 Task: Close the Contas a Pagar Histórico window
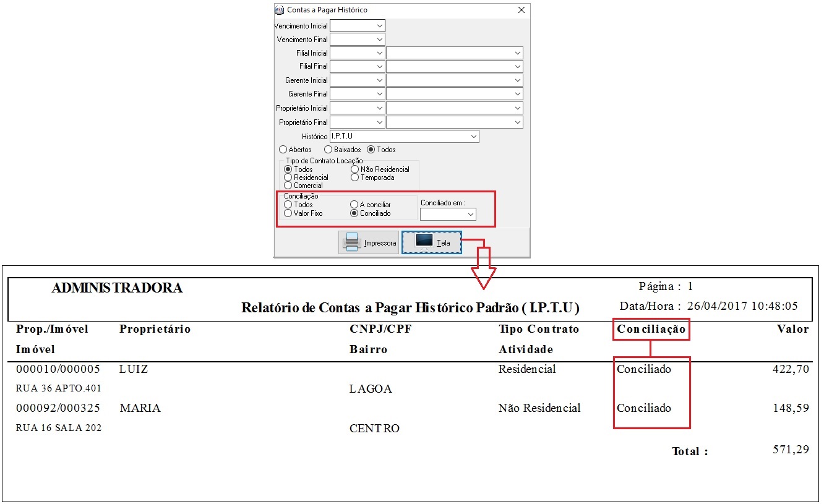(x=521, y=10)
